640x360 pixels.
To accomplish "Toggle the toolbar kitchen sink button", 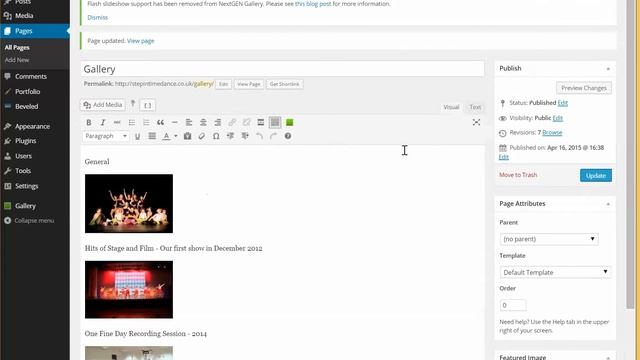I will click(275, 122).
